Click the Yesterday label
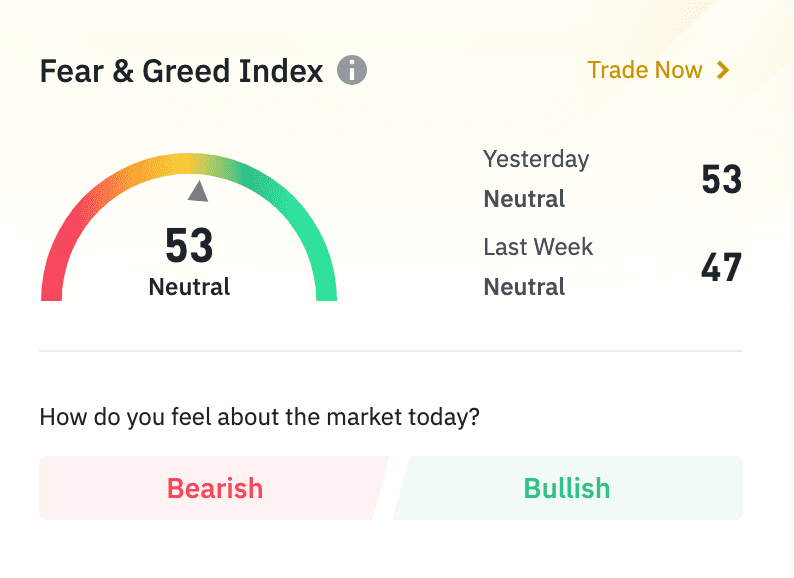794x578 pixels. [536, 159]
